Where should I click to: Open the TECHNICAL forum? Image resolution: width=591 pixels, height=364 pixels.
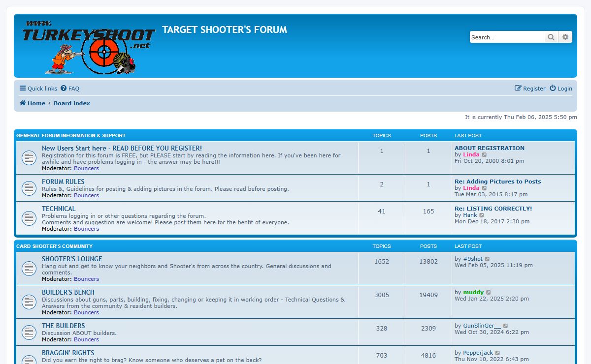click(x=59, y=209)
